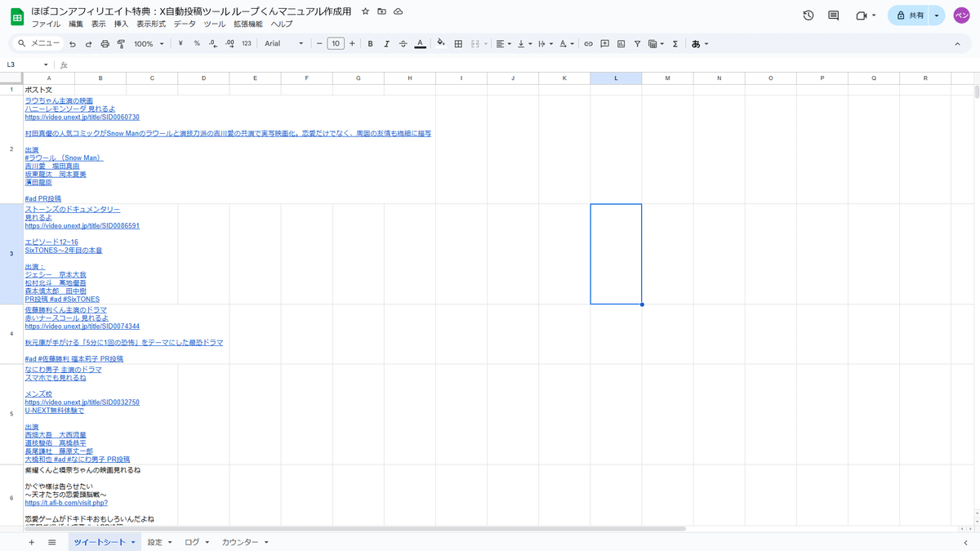This screenshot has width=980, height=551.
Task: Switch to the 設定 sheet tab
Action: click(159, 542)
